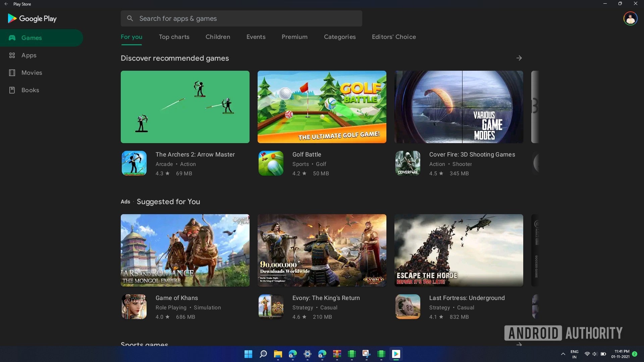Click the Google Play Store icon
The image size is (644, 362).
coord(396,354)
